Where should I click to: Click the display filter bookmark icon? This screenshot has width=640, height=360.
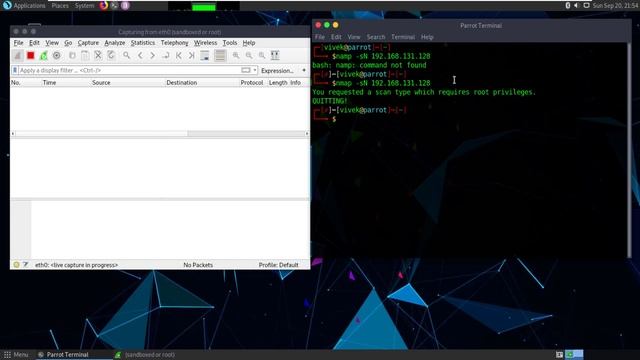point(15,70)
